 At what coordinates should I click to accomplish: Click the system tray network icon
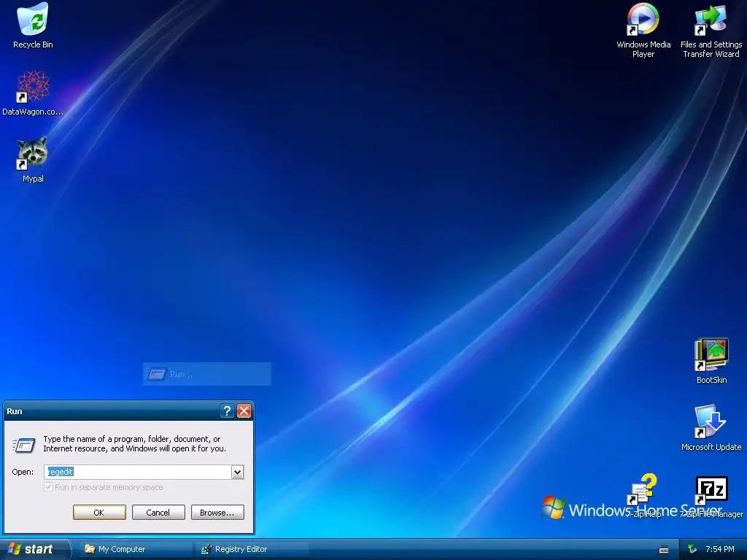coord(692,549)
